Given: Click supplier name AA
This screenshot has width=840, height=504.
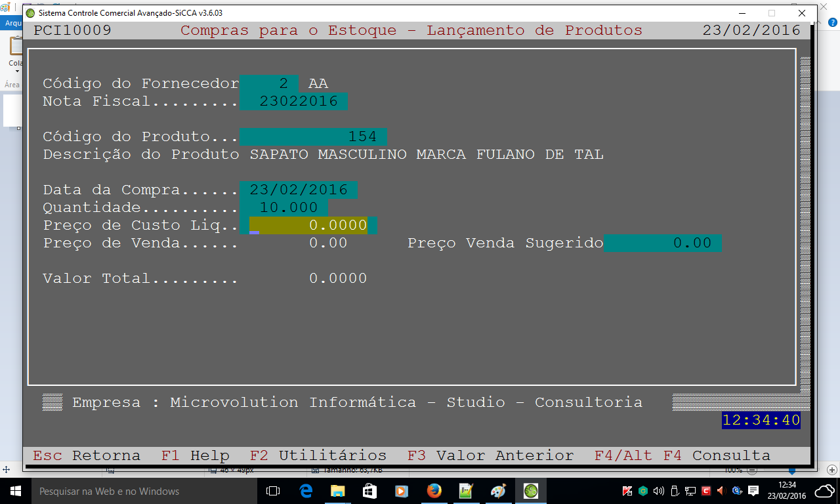Looking at the screenshot, I should (318, 83).
